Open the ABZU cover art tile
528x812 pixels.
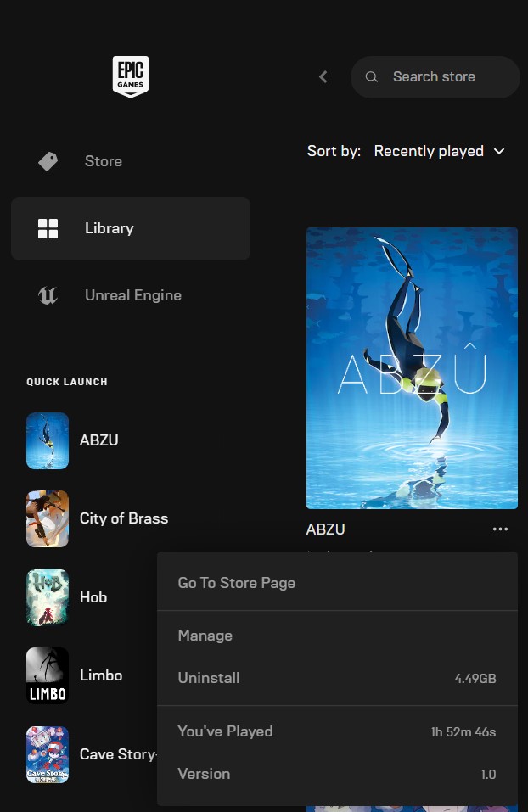tap(412, 368)
